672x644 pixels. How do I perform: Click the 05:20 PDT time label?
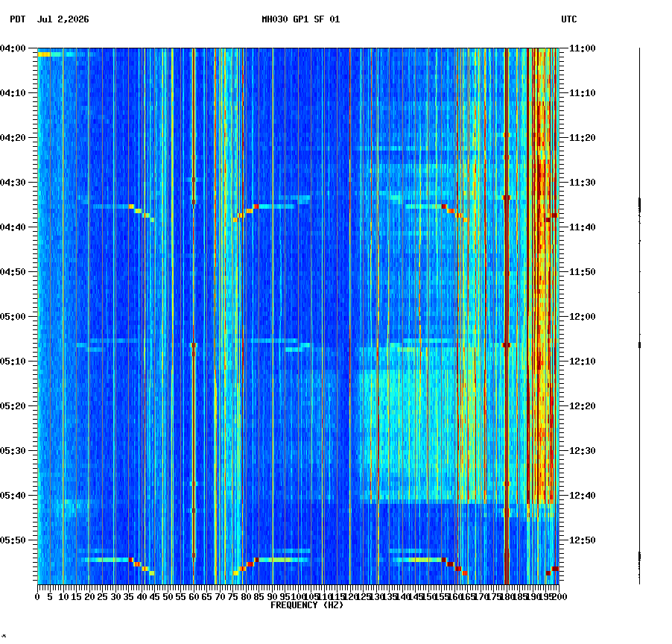click(x=13, y=405)
